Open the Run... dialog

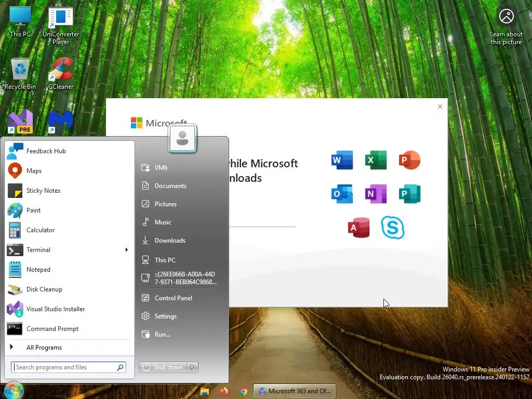pos(182,334)
